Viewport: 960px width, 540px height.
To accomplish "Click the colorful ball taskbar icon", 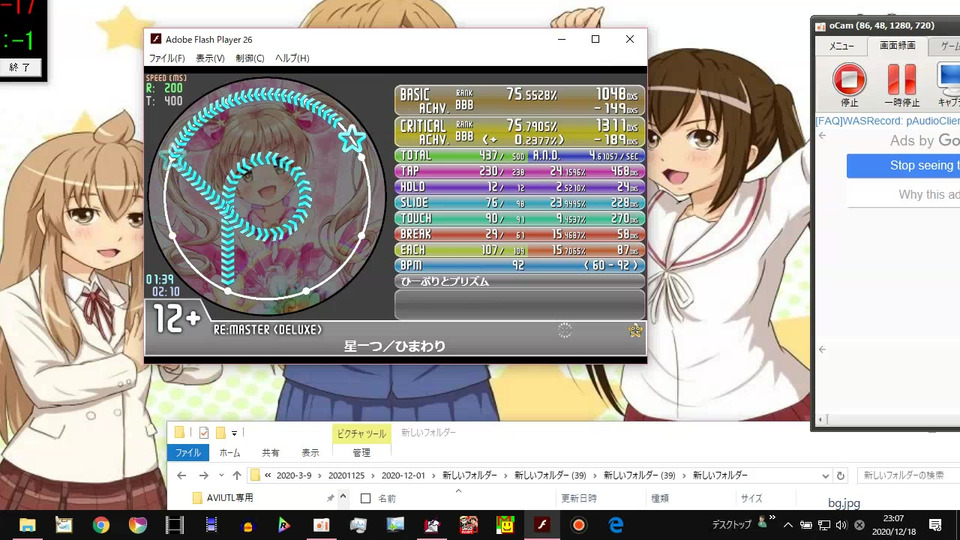I will click(138, 525).
